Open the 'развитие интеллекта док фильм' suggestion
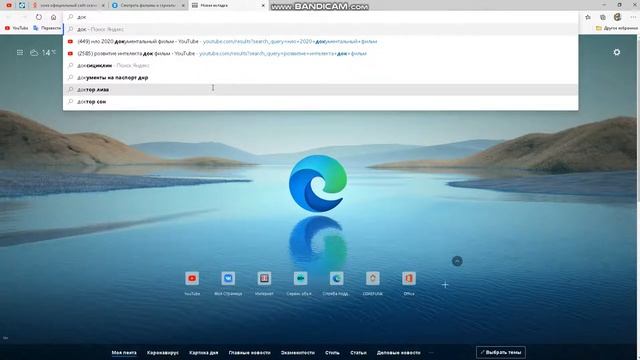 320,53
